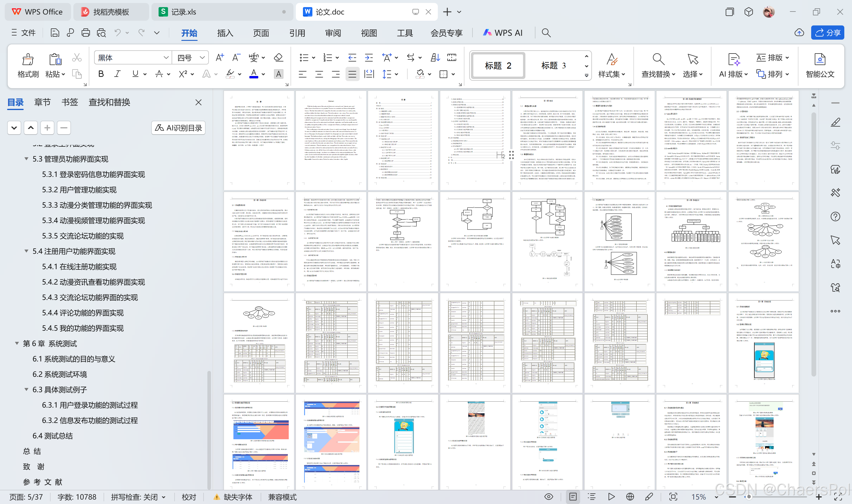852x504 pixels.
Task: Toggle Underline formatting
Action: point(135,74)
